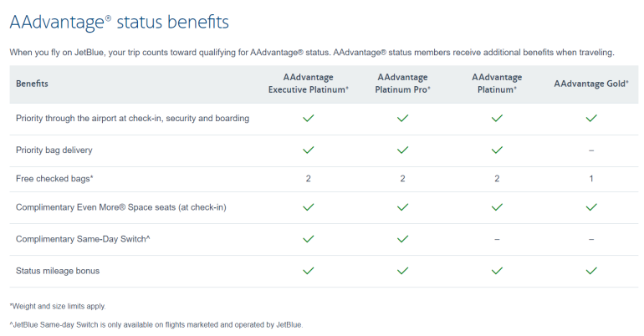Click Platinum status mileage bonus checkmark
This screenshot has width=644, height=336.
[497, 271]
